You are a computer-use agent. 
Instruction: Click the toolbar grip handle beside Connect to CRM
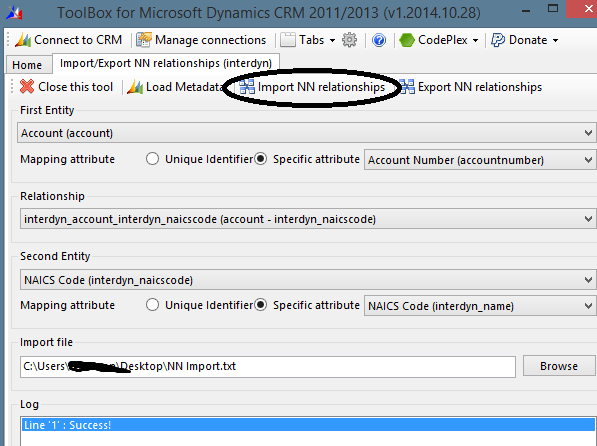(8, 40)
